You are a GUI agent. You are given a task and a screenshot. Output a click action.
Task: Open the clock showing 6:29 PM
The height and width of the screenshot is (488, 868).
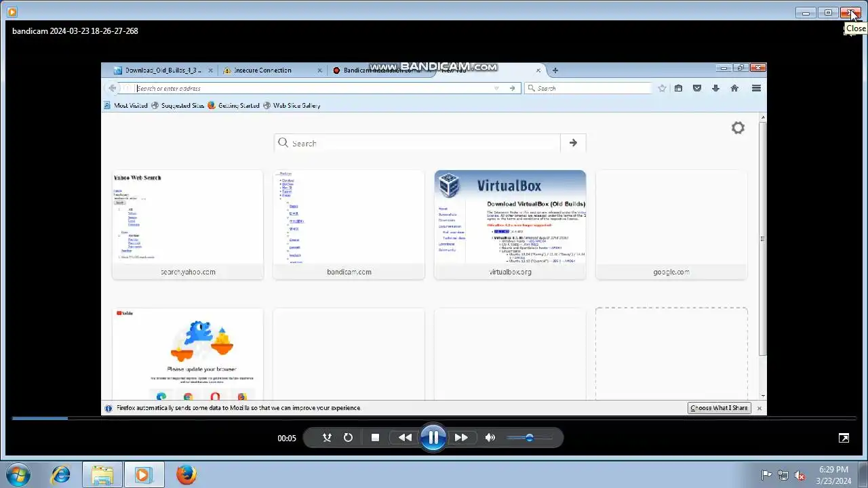pos(833,474)
